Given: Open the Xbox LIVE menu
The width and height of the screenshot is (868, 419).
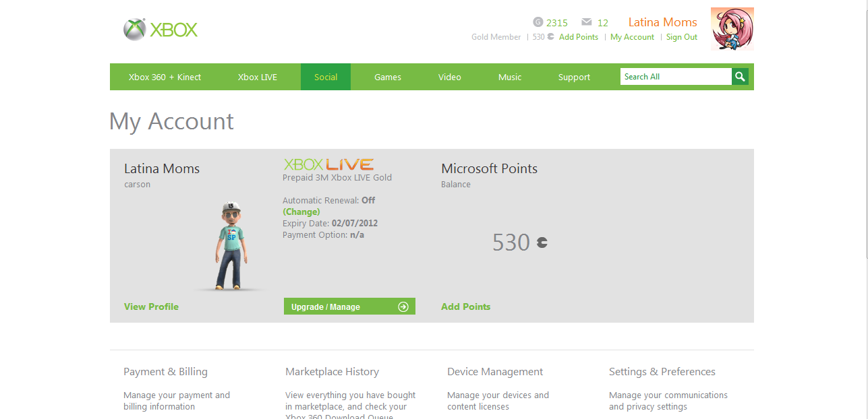Looking at the screenshot, I should pyautogui.click(x=258, y=77).
